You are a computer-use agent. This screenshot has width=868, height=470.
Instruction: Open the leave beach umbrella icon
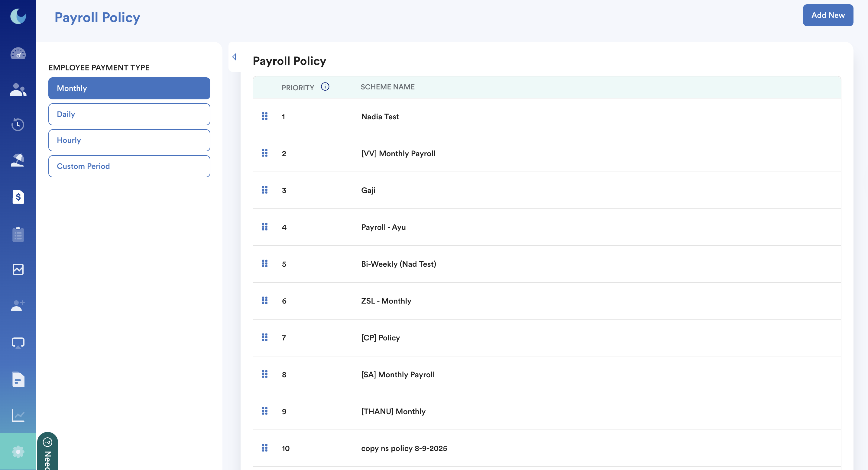[x=18, y=160]
